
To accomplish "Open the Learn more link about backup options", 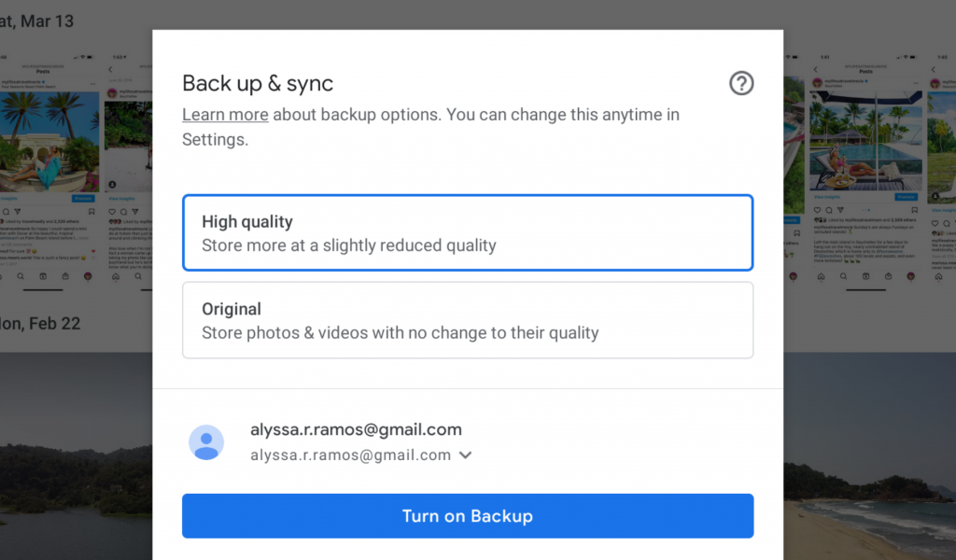I will pyautogui.click(x=224, y=114).
